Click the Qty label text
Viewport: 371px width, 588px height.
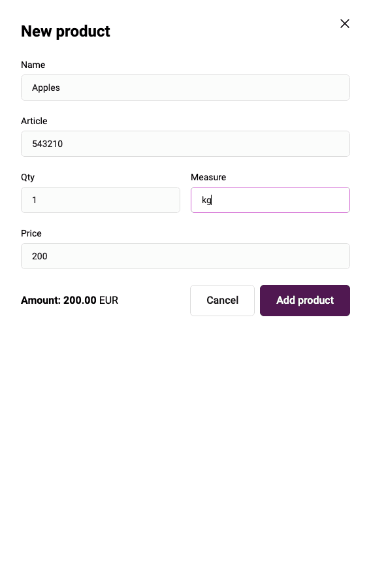coord(27,177)
